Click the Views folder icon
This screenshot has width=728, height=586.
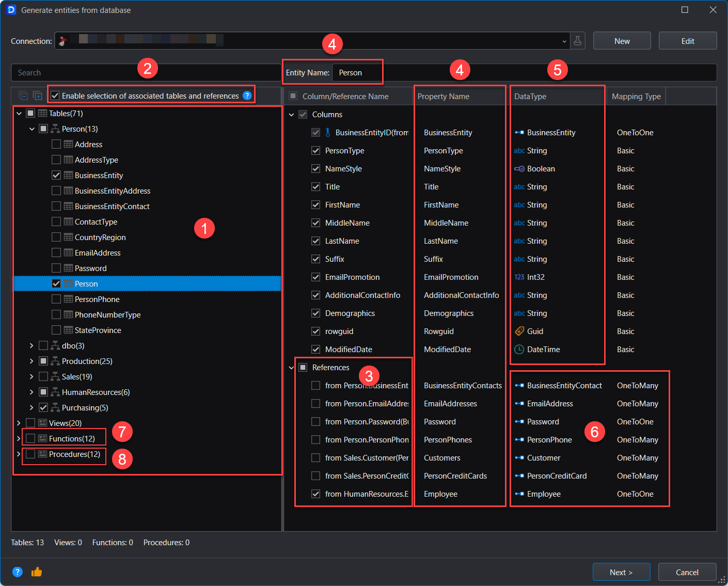pyautogui.click(x=42, y=423)
